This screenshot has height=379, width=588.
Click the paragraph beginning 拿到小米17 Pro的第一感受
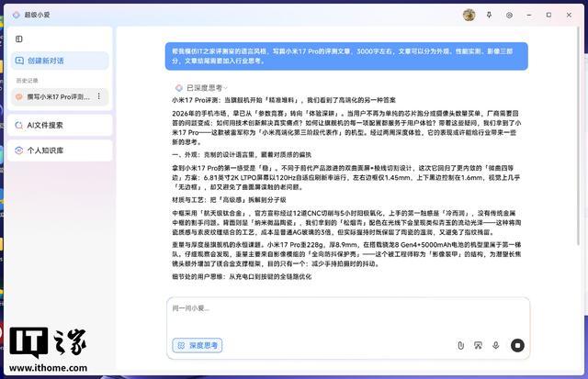point(346,177)
